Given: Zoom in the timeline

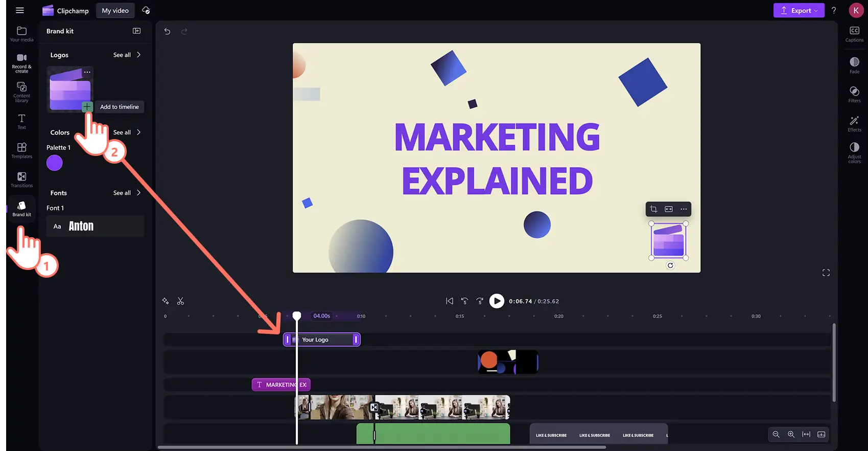Looking at the screenshot, I should tap(791, 434).
